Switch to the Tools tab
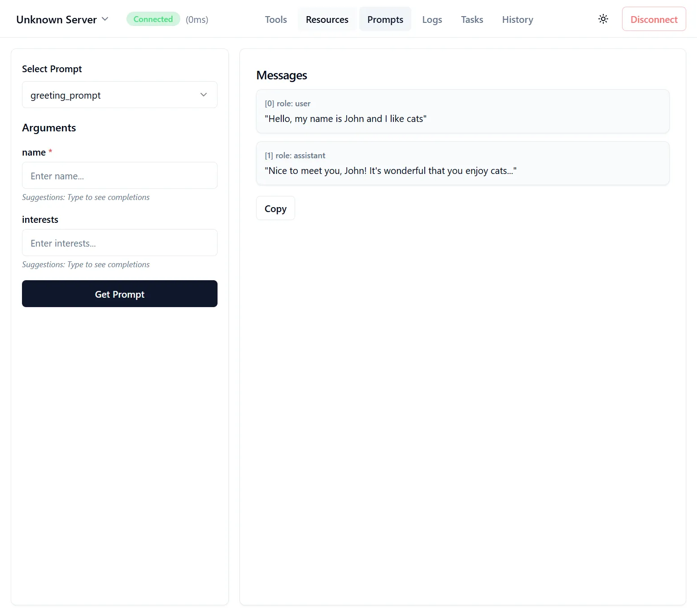This screenshot has width=697, height=616. point(276,19)
